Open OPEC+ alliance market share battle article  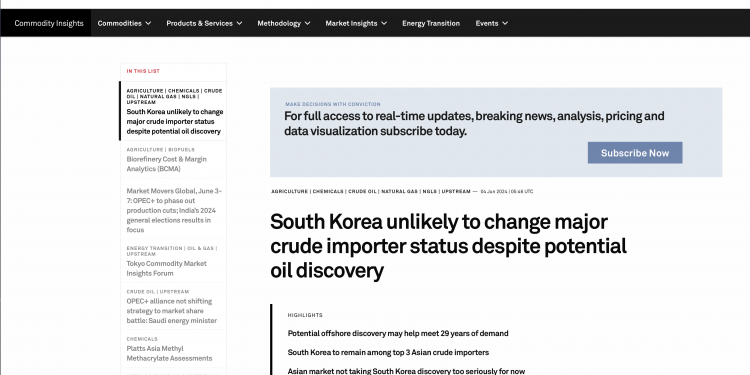(172, 311)
